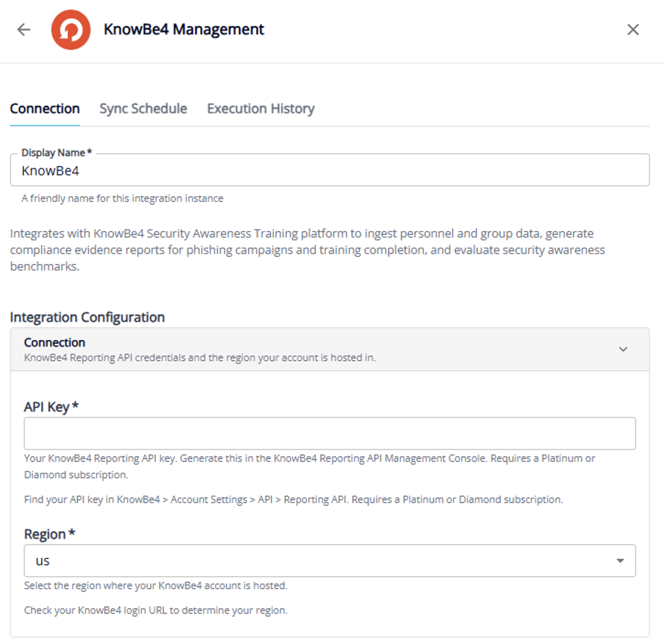Click the Connection section header title
Image resolution: width=665 pixels, height=644 pixels.
[54, 343]
